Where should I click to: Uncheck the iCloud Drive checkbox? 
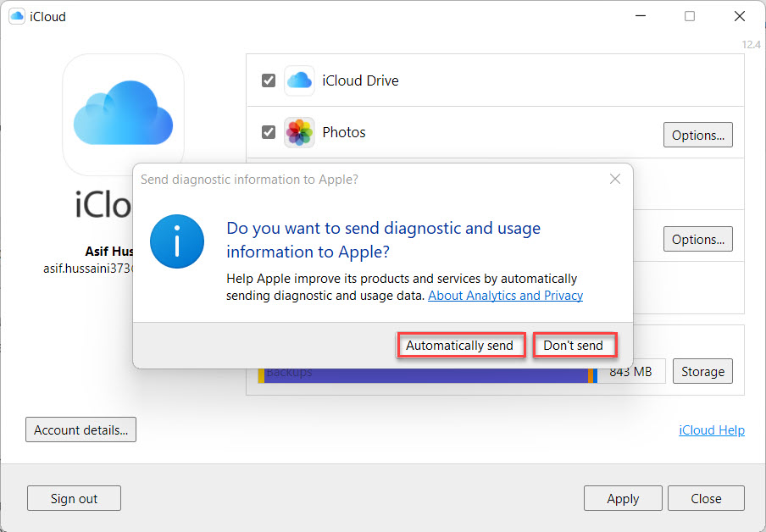click(269, 80)
